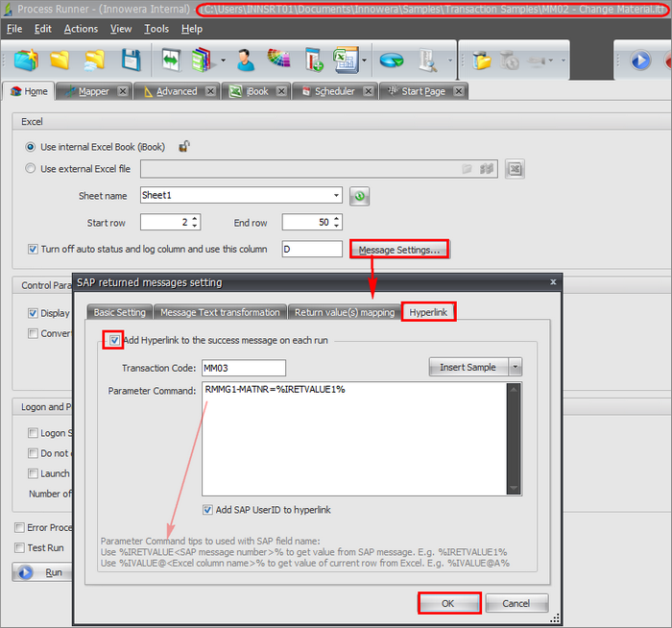Uncheck Add SAP UserID to hyperlink

pyautogui.click(x=208, y=510)
